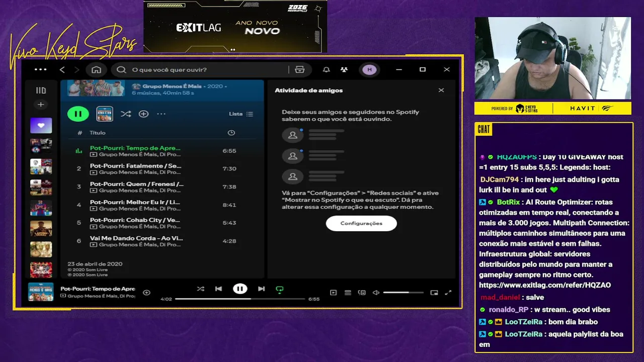
Task: Close the 'Atividade de amigos' panel
Action: (441, 90)
